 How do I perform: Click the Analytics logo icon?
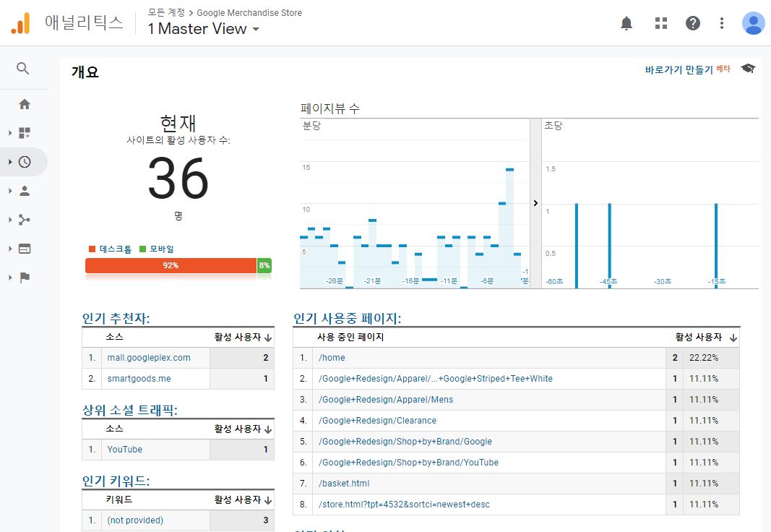pos(21,23)
